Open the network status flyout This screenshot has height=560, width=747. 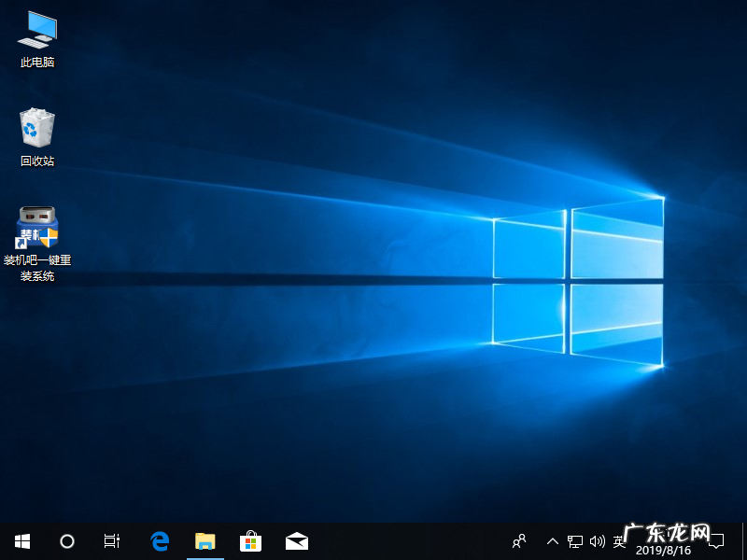pyautogui.click(x=574, y=541)
